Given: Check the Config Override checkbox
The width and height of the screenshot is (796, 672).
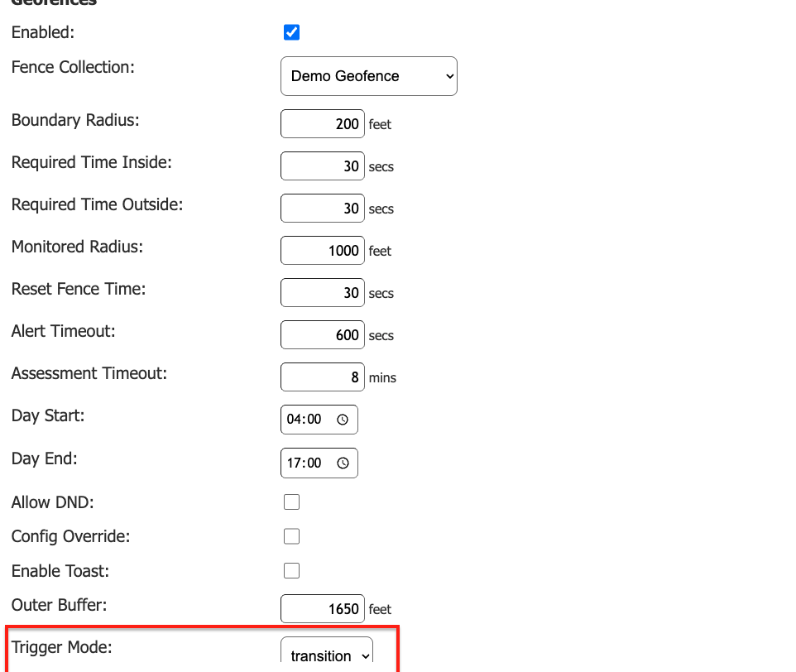Looking at the screenshot, I should (291, 536).
